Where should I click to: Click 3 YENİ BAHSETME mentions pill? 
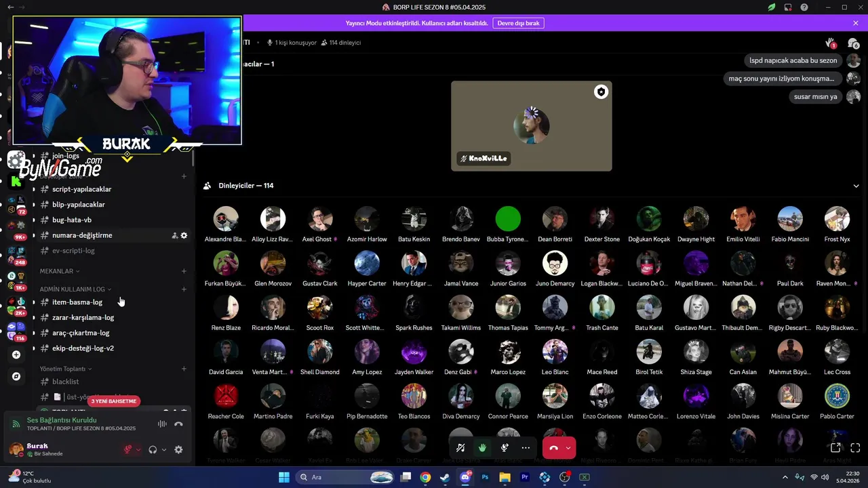114,401
